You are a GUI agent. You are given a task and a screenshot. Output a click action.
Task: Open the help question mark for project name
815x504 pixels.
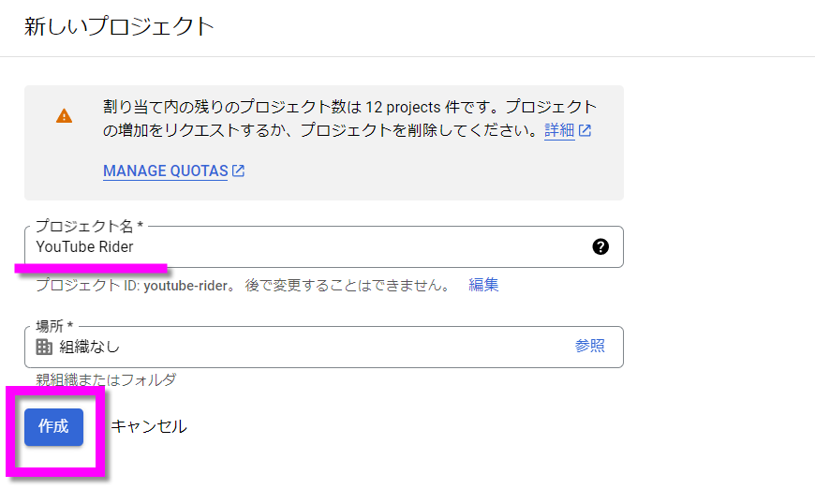600,246
